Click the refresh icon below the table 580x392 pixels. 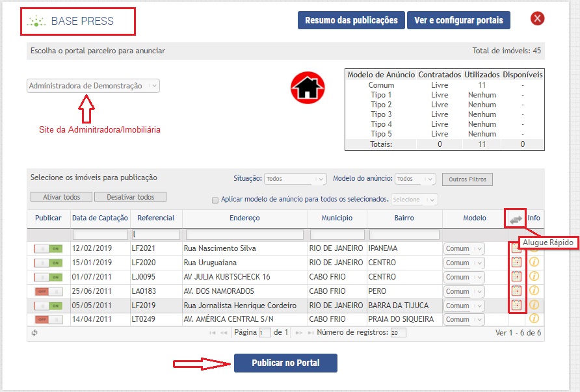click(34, 333)
